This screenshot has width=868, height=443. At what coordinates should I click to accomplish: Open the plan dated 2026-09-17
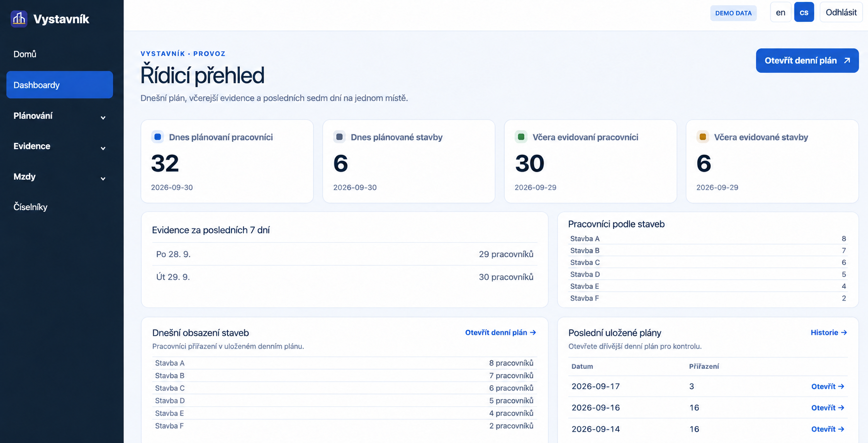click(828, 387)
